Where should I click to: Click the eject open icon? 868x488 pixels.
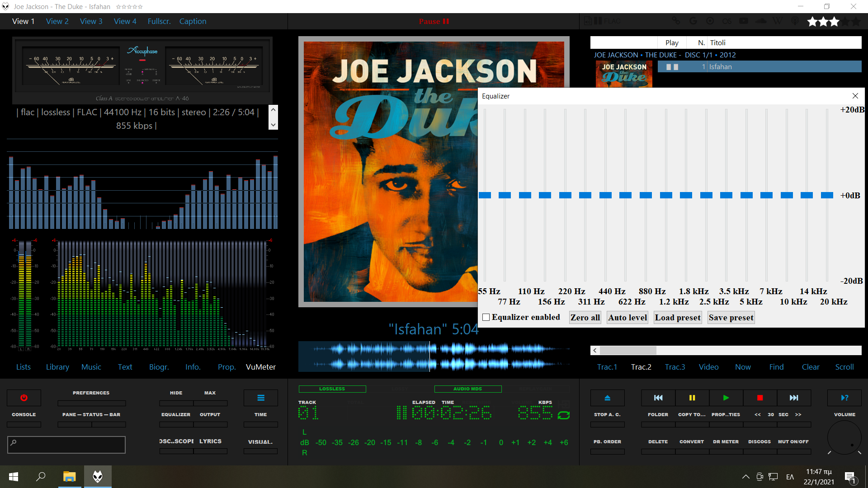[x=607, y=398]
